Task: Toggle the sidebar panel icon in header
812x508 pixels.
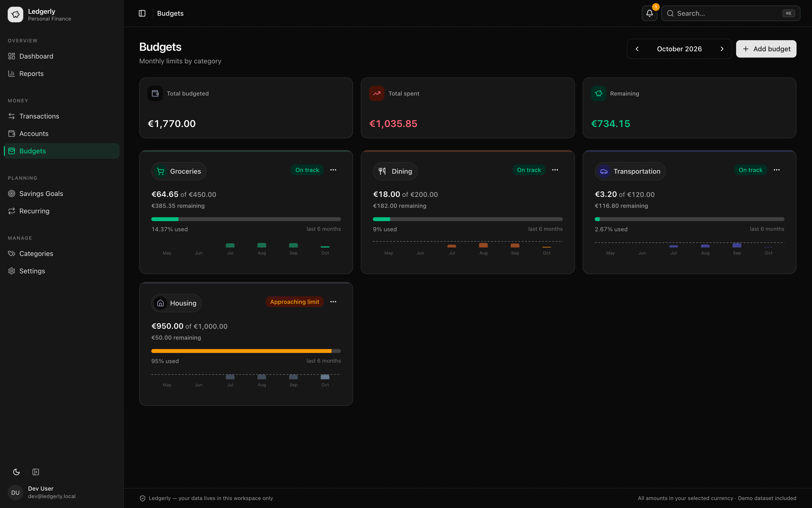Action: pyautogui.click(x=142, y=14)
